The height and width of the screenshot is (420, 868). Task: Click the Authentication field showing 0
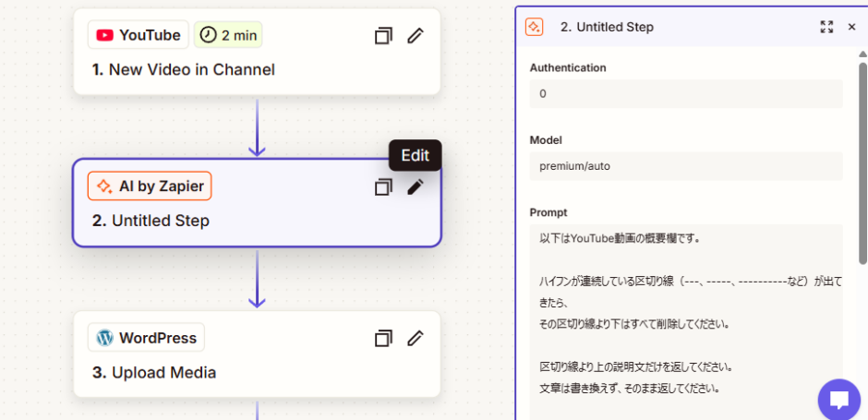(686, 93)
